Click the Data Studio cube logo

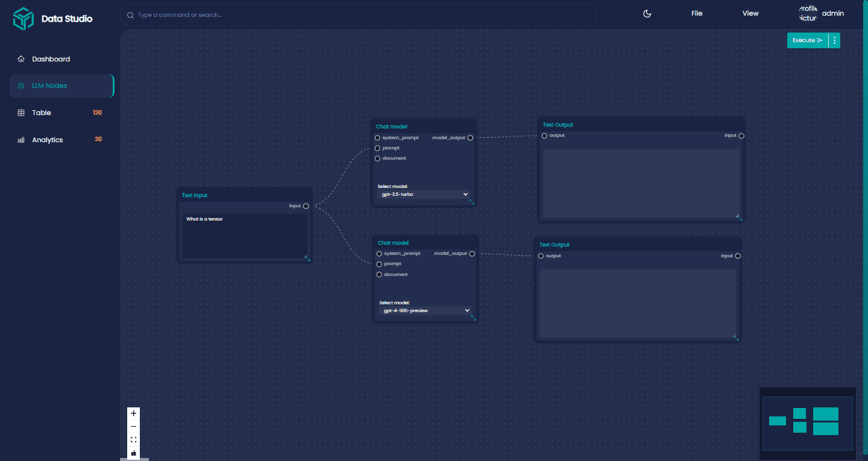tap(24, 19)
